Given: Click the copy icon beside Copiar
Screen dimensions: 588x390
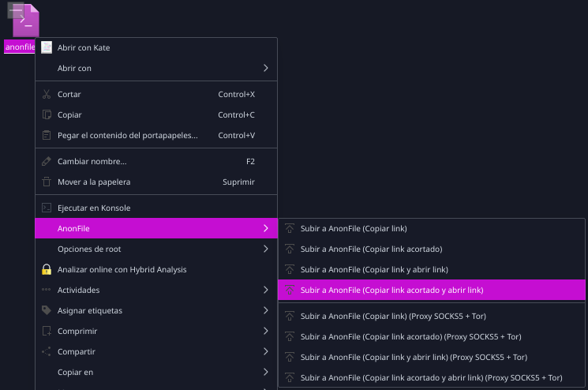Looking at the screenshot, I should coord(47,114).
